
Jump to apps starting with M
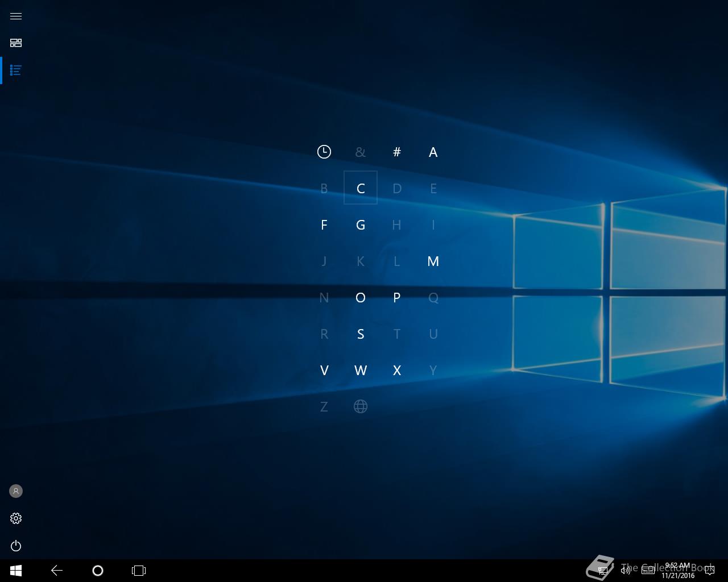[x=433, y=261]
